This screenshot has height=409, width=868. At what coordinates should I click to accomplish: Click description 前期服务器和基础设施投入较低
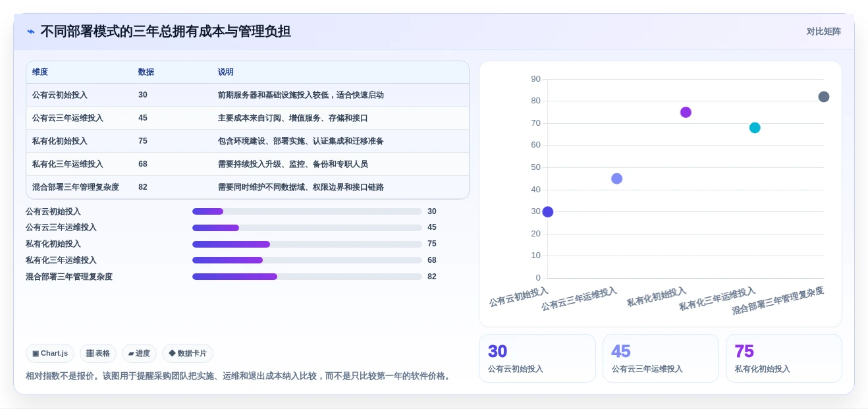[301, 95]
